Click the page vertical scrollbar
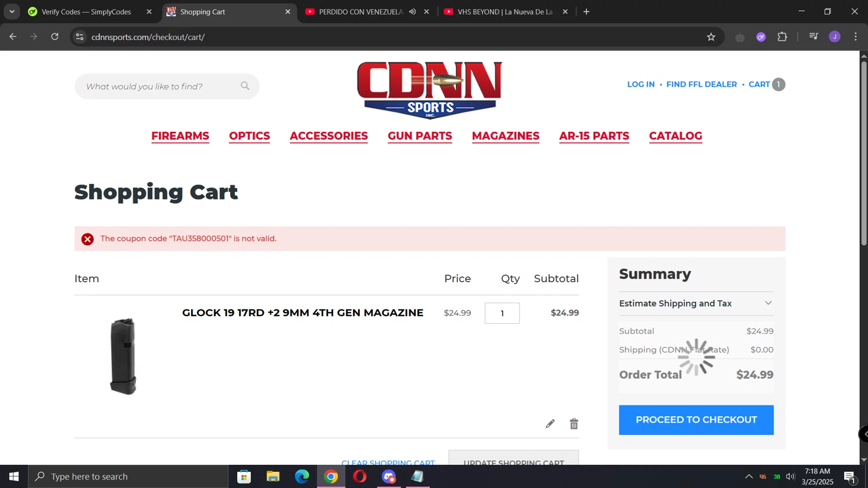The height and width of the screenshot is (488, 868). [864, 153]
